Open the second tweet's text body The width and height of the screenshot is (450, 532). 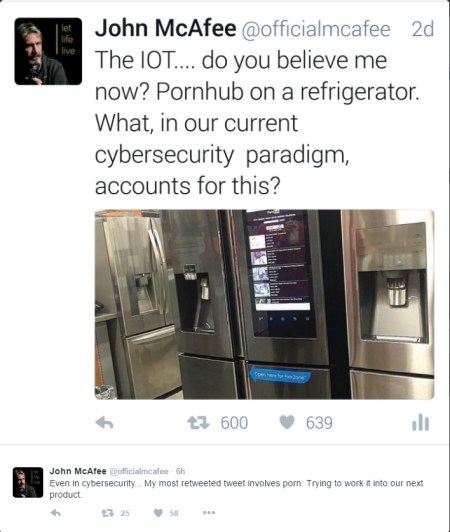(x=236, y=489)
